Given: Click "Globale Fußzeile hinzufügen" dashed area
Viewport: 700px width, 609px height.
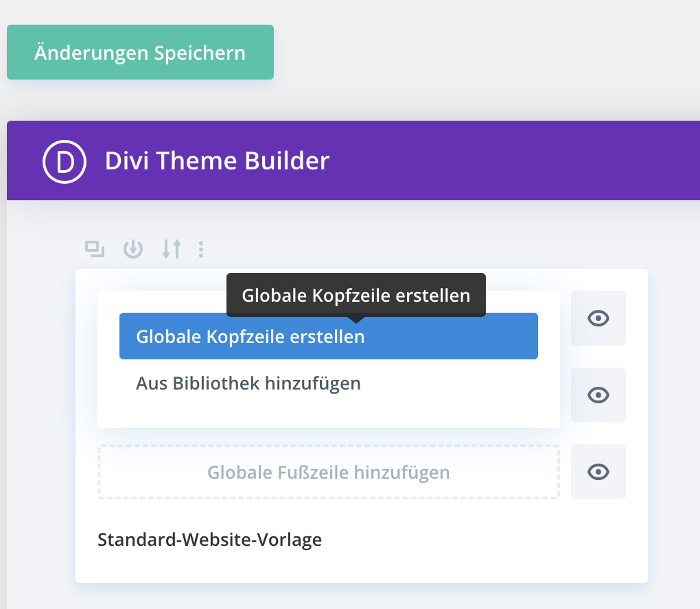Looking at the screenshot, I should pyautogui.click(x=328, y=472).
